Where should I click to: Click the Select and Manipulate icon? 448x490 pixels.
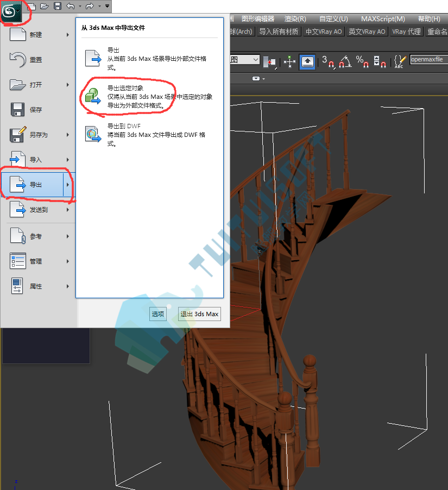click(289, 61)
